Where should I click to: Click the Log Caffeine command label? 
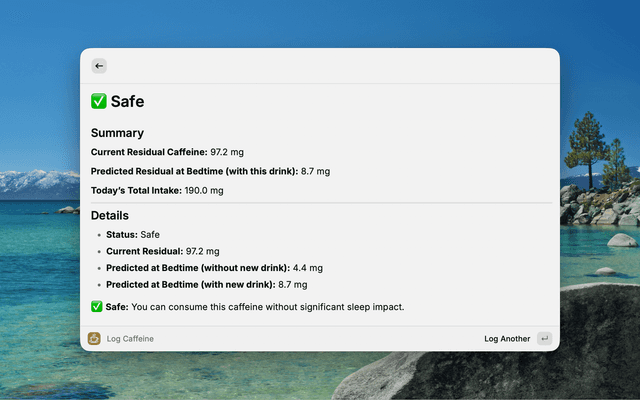(130, 339)
